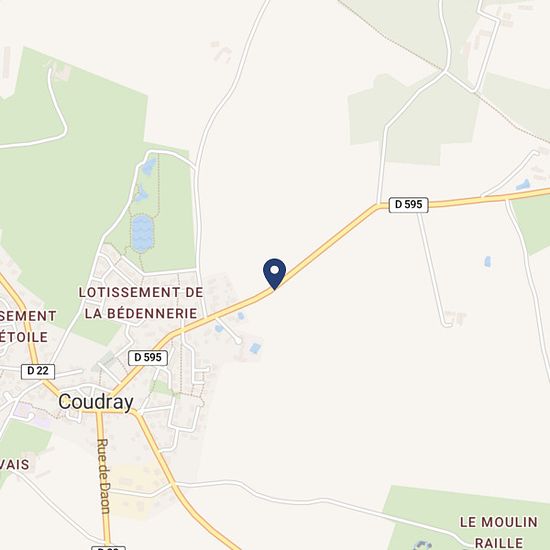The width and height of the screenshot is (550, 550).
Task: Click the small pond near the top right D 595 junction
Action: click(x=523, y=185)
